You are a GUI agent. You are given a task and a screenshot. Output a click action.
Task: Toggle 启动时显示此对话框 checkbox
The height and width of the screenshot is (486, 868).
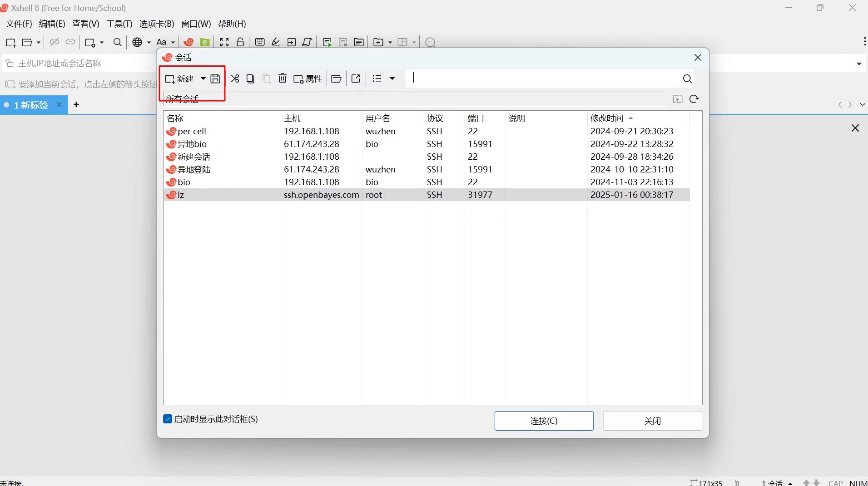coord(168,419)
